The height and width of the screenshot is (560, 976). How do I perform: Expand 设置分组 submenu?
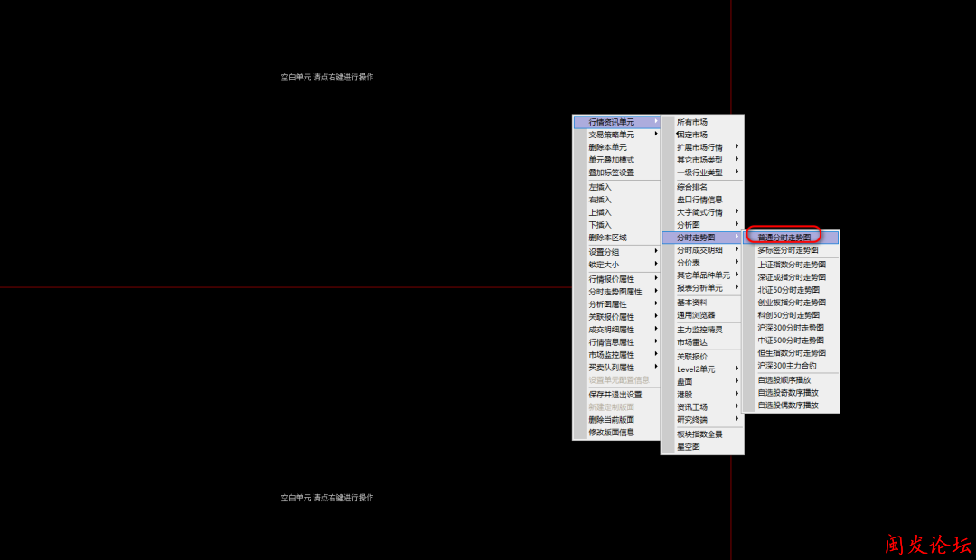pyautogui.click(x=604, y=252)
